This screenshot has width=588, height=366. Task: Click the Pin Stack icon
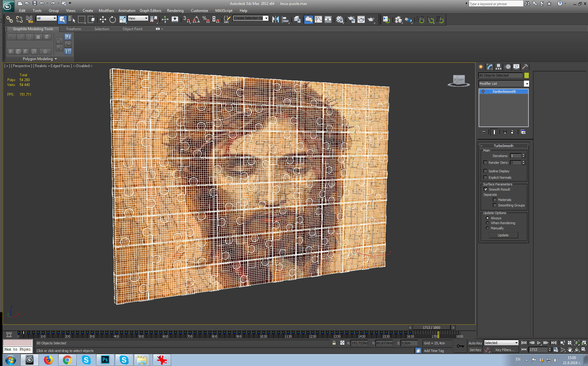click(483, 132)
